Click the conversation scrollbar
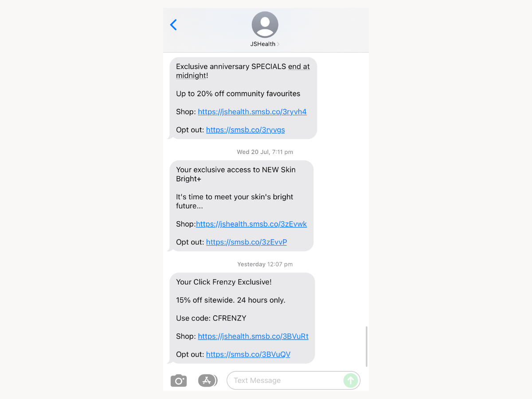Image resolution: width=532 pixels, height=399 pixels. (367, 346)
